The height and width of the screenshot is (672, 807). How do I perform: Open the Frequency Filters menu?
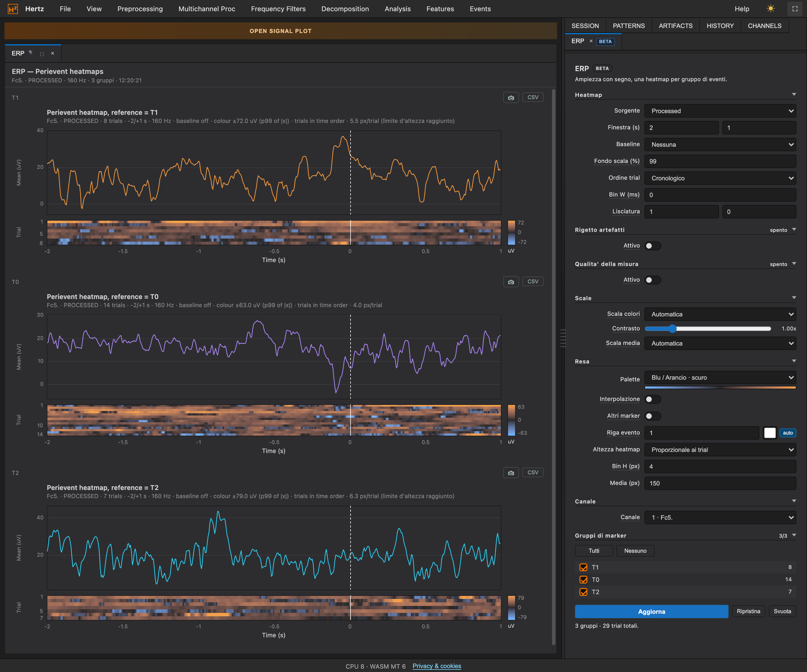[278, 9]
